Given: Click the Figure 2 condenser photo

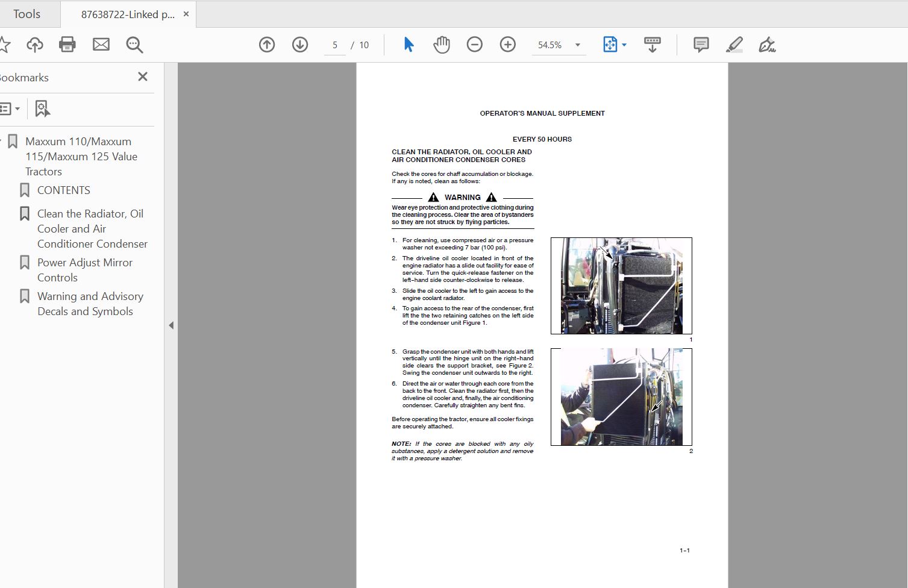Looking at the screenshot, I should click(x=621, y=397).
